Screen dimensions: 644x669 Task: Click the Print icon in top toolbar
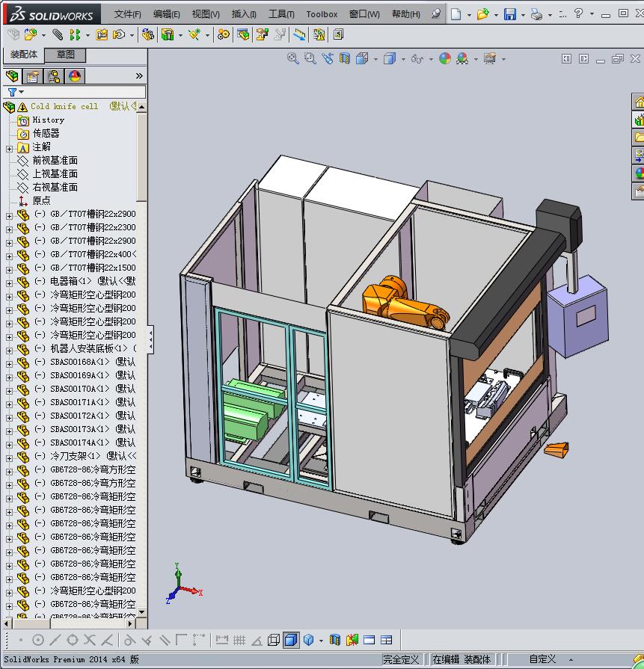[536, 14]
